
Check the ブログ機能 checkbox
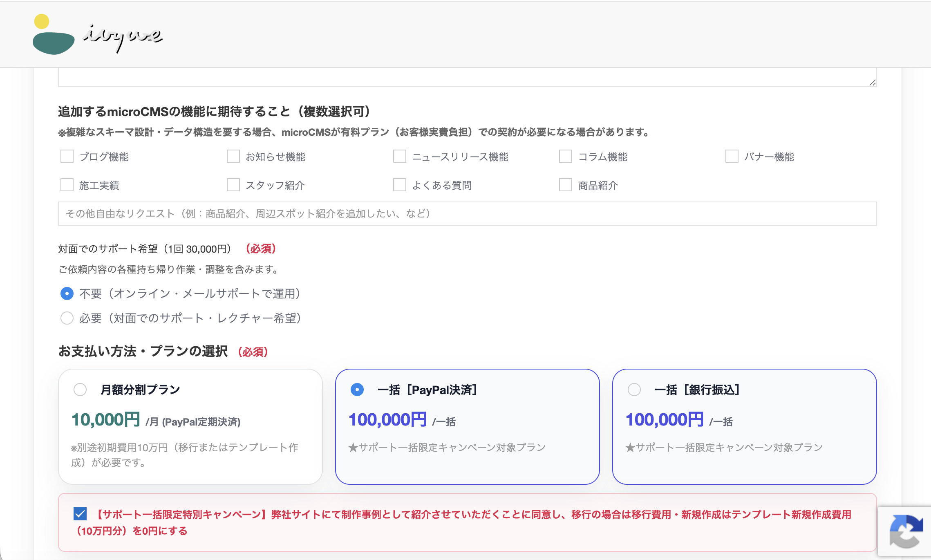(67, 157)
